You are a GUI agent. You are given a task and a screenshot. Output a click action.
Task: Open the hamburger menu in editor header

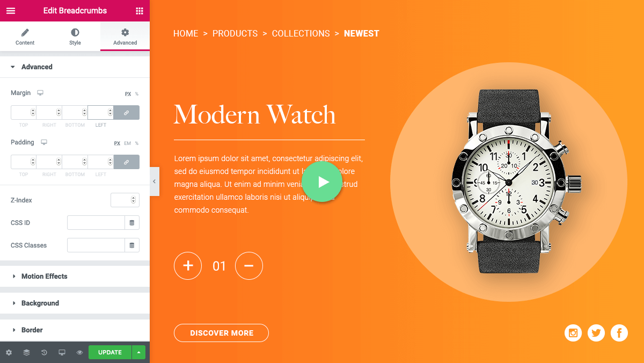(x=11, y=11)
